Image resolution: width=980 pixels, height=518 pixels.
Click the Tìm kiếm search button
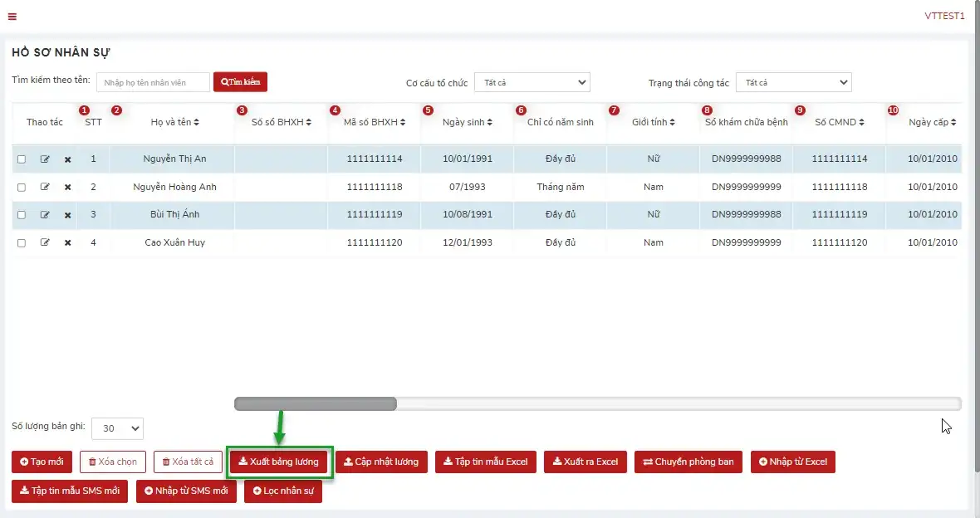[x=241, y=82]
